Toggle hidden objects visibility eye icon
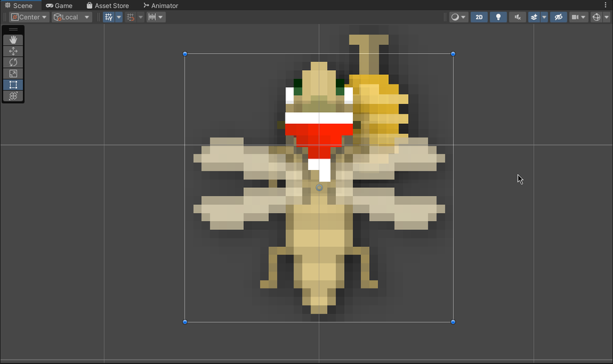Screen dimensions: 613x364 559,17
